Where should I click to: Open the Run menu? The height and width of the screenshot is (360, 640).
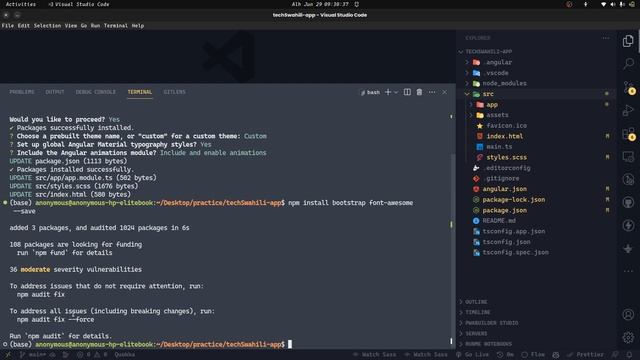coord(95,25)
